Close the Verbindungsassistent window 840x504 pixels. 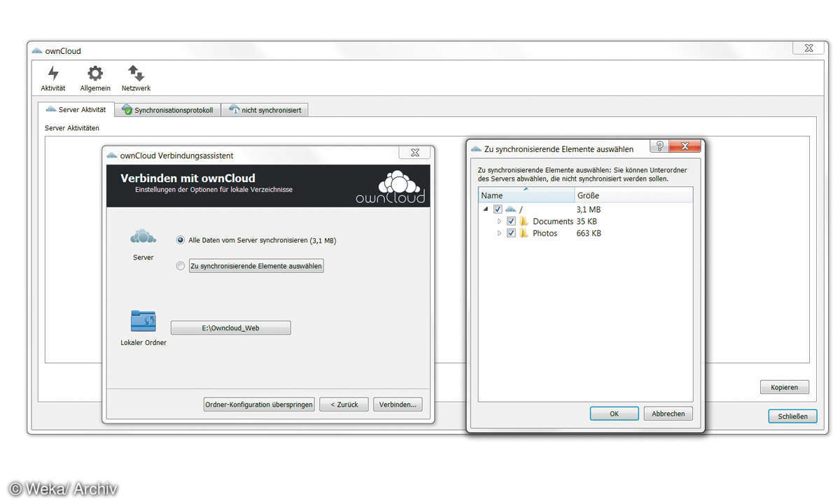click(x=415, y=153)
